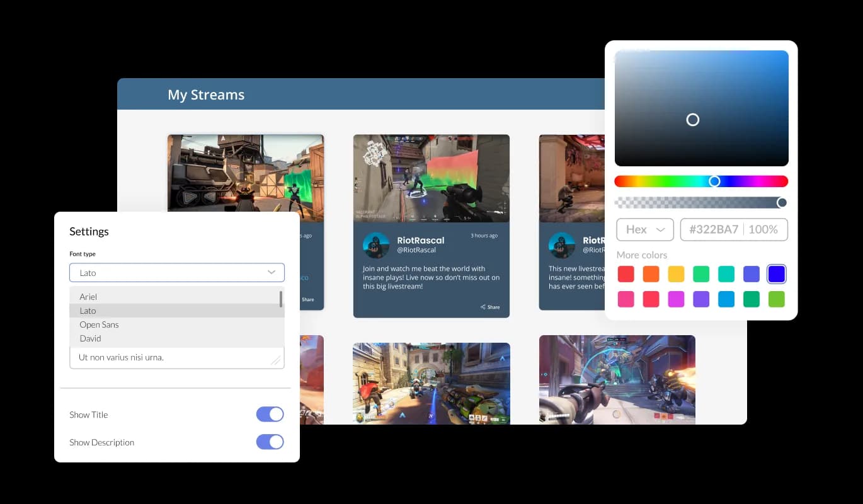
Task: Toggle the Show Title switch
Action: pyautogui.click(x=270, y=414)
